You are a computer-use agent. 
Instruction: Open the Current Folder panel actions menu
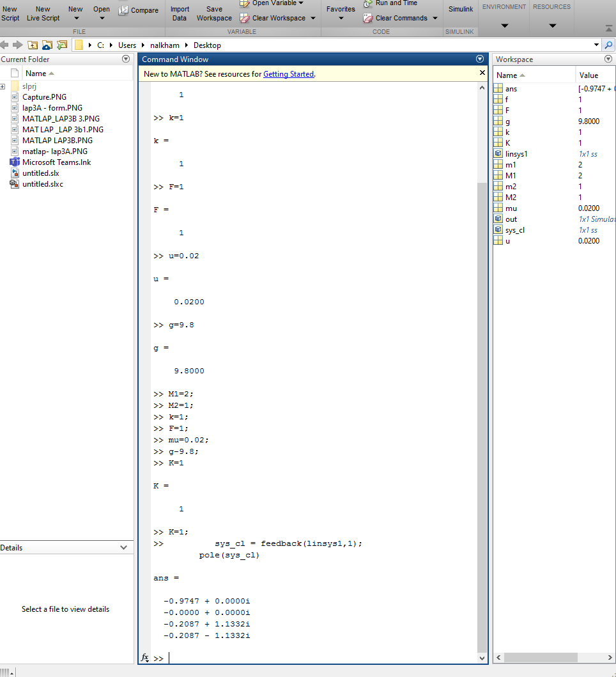[126, 59]
